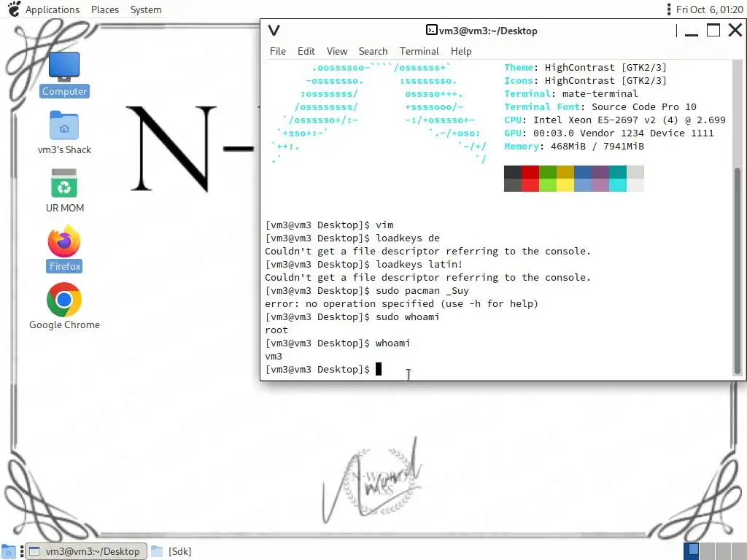This screenshot has width=747, height=560.
Task: Open the Computer desktop icon
Action: 64,74
